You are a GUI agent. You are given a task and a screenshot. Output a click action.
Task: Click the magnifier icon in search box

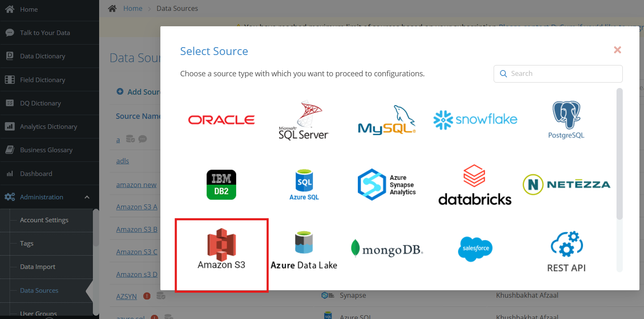(x=503, y=74)
